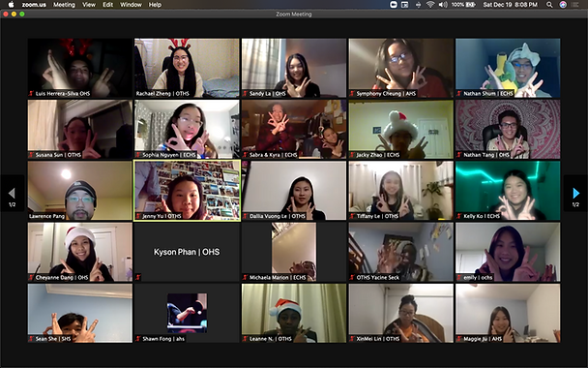The width and height of the screenshot is (588, 368).
Task: Select Dallia Vuong Le's video tile
Action: [x=294, y=191]
